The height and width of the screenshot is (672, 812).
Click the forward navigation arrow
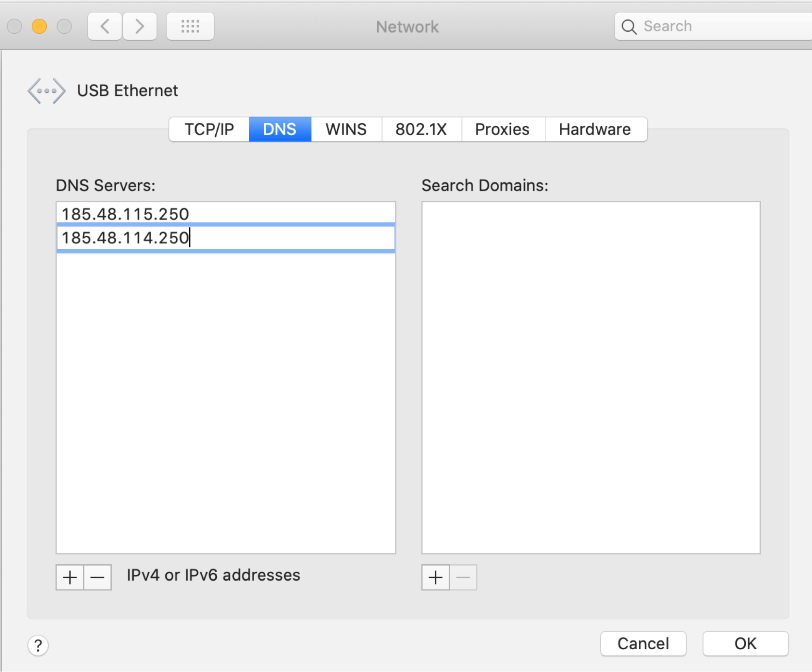pos(140,26)
